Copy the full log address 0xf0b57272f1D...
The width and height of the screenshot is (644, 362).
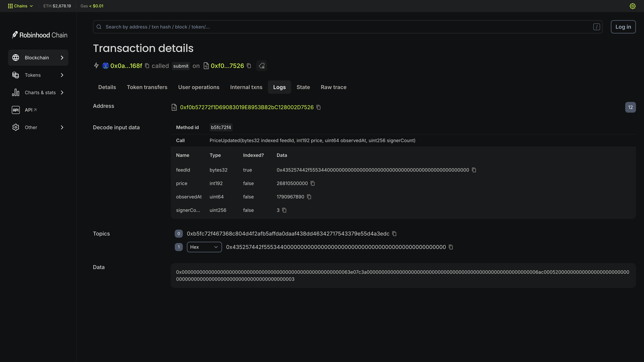coord(318,107)
